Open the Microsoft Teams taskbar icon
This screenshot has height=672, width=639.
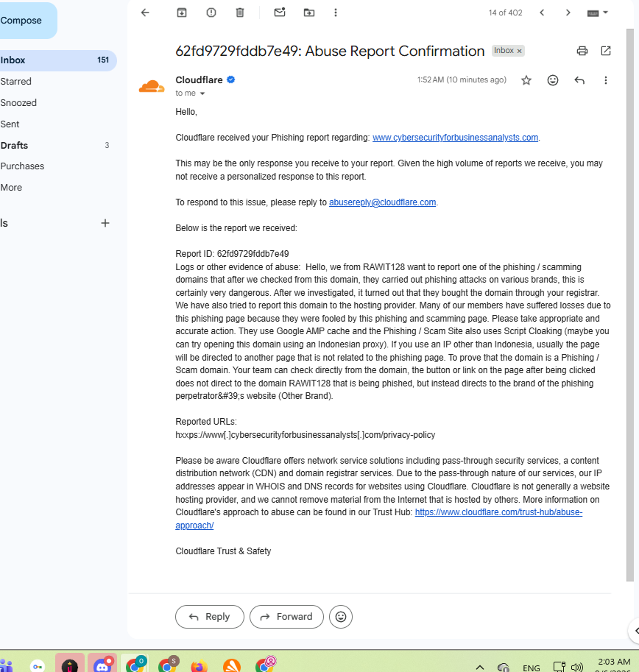click(6, 666)
